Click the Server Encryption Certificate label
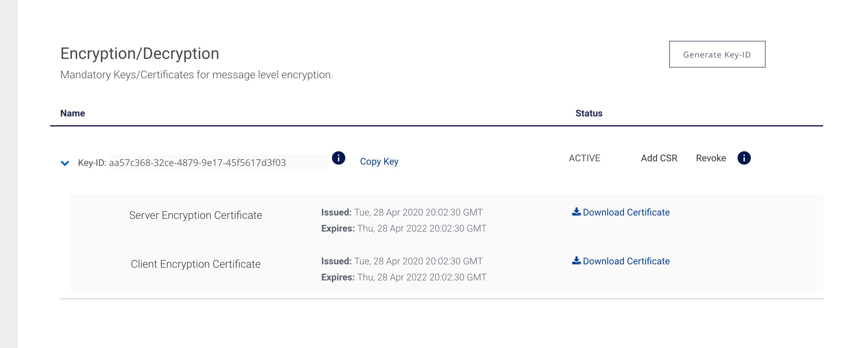The height and width of the screenshot is (348, 868). pyautogui.click(x=195, y=215)
